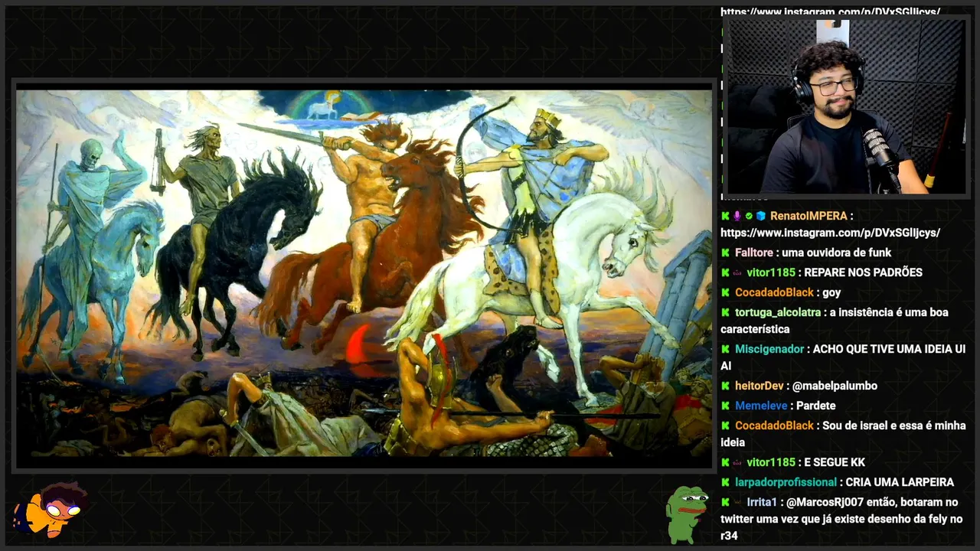
Task: Select the "Pardete" chat message
Action: (816, 406)
